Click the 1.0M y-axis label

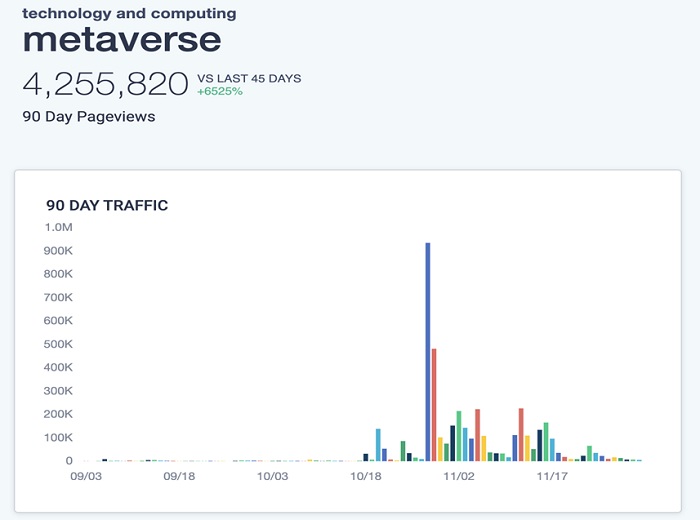[x=58, y=227]
